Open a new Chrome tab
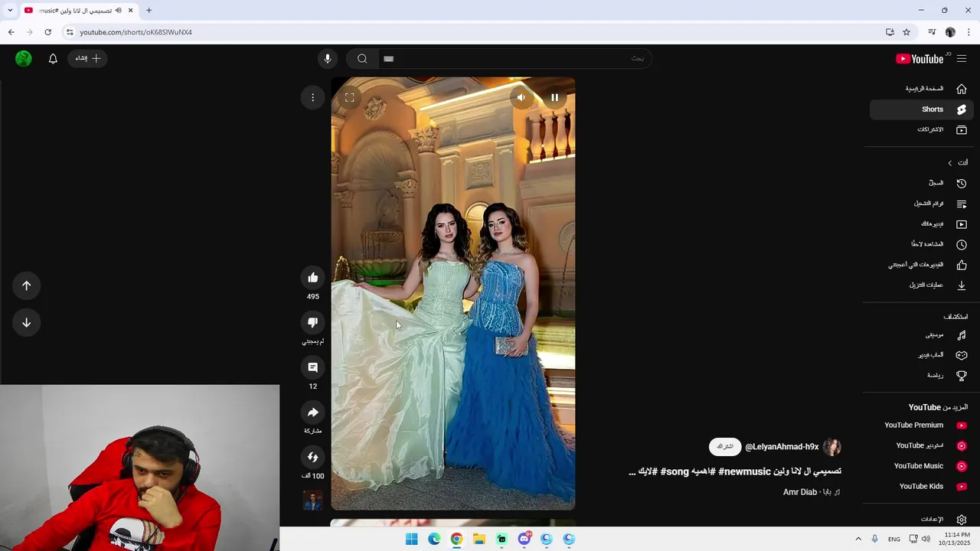Image resolution: width=980 pixels, height=551 pixels. click(x=149, y=10)
